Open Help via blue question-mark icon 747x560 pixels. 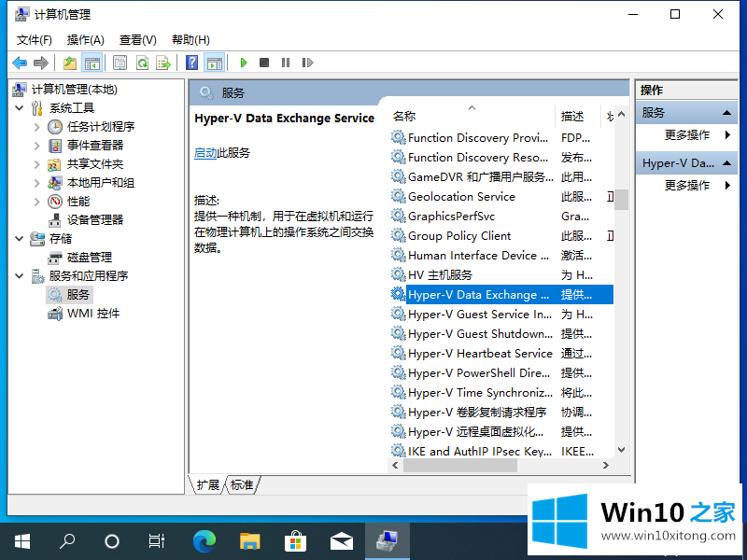[191, 63]
